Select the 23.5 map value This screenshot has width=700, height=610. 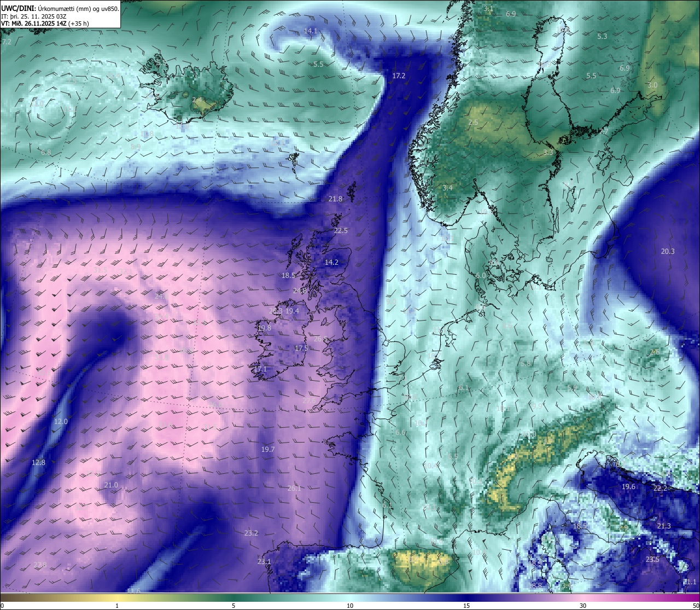(652, 559)
